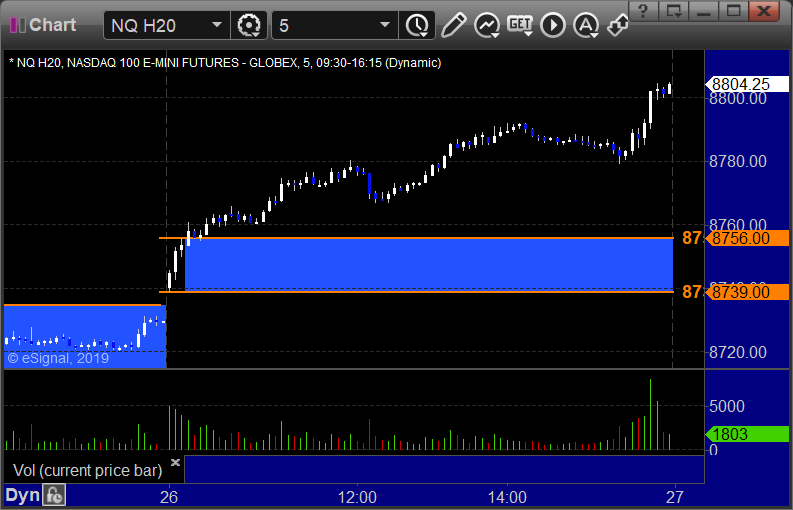This screenshot has height=510, width=793.
Task: Click the Chart title label
Action: pyautogui.click(x=53, y=25)
